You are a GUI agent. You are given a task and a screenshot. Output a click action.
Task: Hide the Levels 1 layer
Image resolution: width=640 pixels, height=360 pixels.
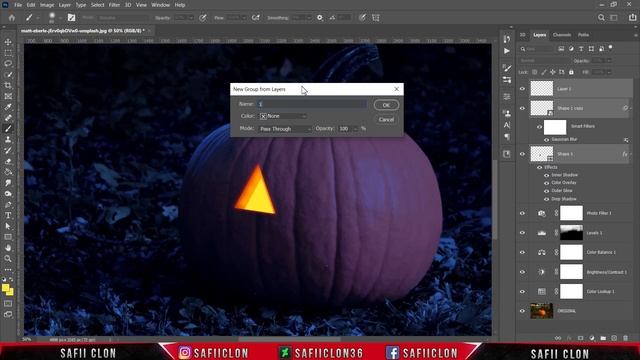[x=522, y=233]
